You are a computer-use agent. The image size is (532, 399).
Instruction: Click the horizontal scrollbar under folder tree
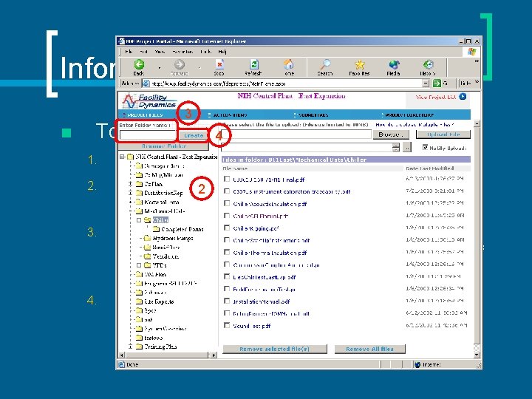168,355
